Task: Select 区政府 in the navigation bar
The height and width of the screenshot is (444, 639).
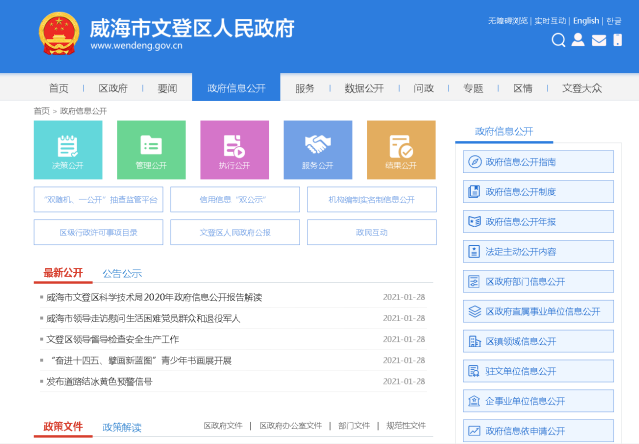Action: (x=113, y=88)
